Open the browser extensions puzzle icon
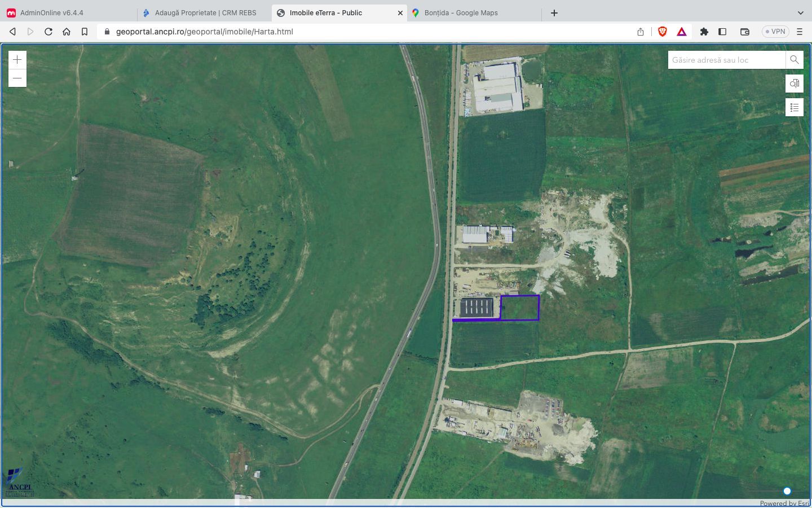The height and width of the screenshot is (508, 812). tap(704, 32)
